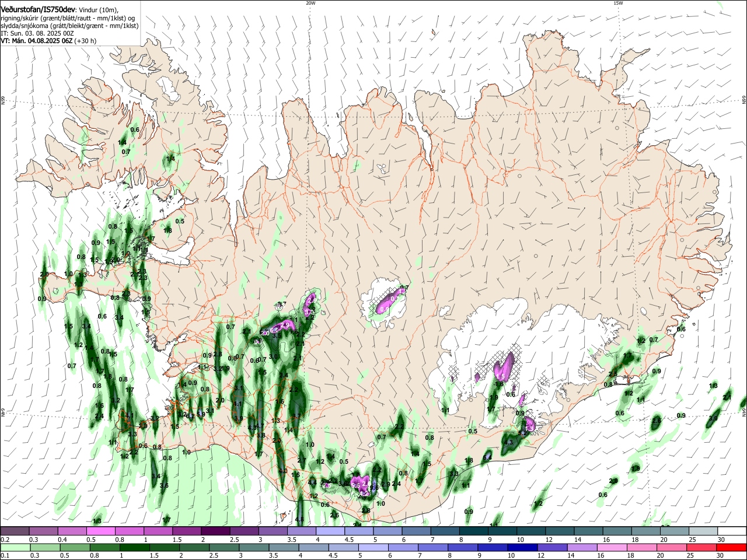Pick the dark teal 8 swatch, snow scale
Image resolution: width=747 pixels, height=560 pixels.
point(473,531)
